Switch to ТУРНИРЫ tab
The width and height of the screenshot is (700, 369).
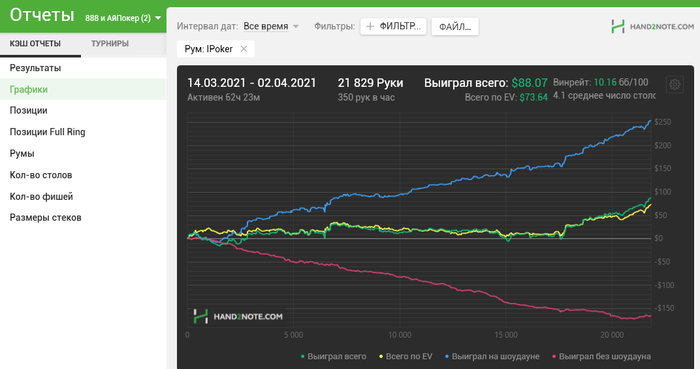pyautogui.click(x=110, y=43)
